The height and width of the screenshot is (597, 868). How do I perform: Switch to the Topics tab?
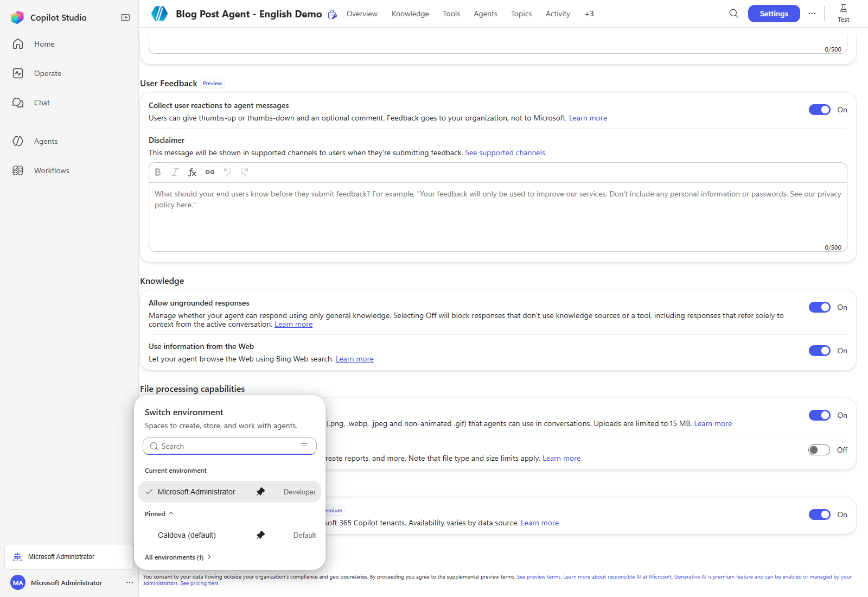[x=521, y=14]
